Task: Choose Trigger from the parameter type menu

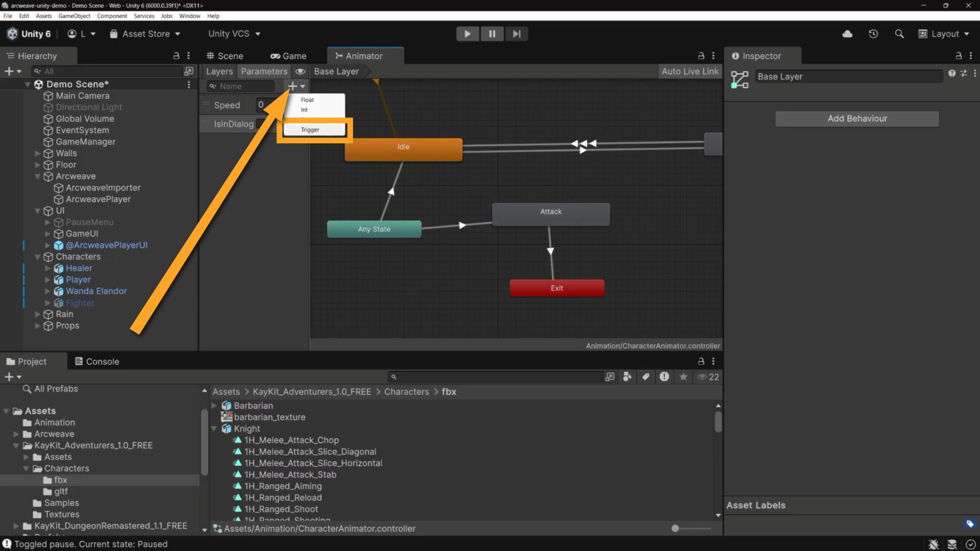Action: 314,130
